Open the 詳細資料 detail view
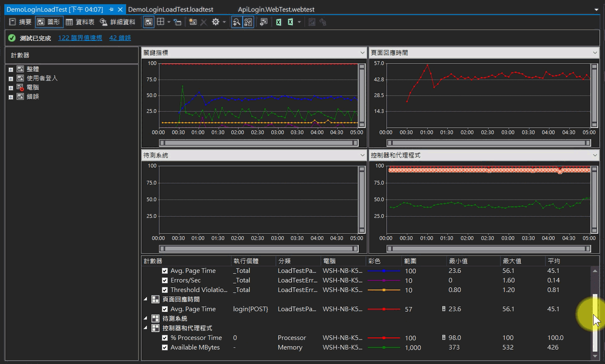The height and width of the screenshot is (364, 605). pos(118,22)
